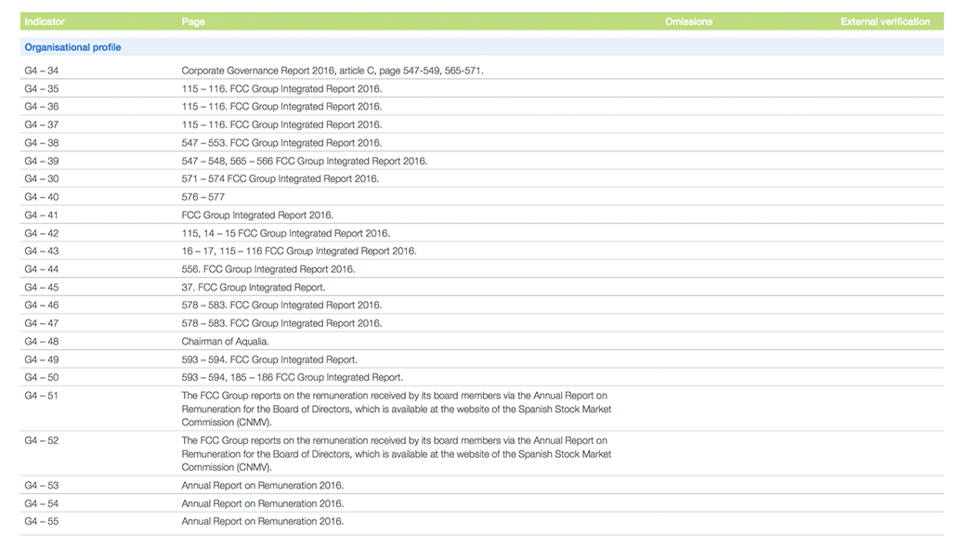This screenshot has height=560, width=966.
Task: Select indicator cell G4 – 53
Action: 41,486
